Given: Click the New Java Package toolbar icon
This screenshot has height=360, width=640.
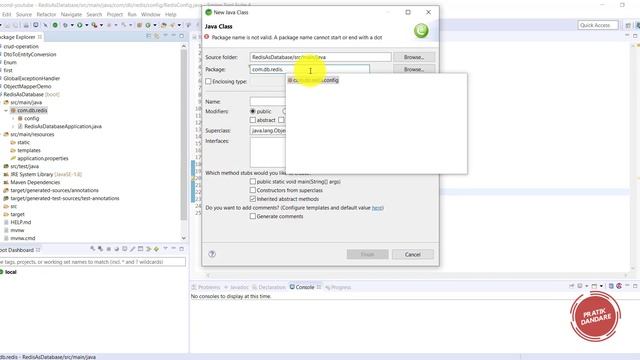Looking at the screenshot, I should (x=139, y=25).
